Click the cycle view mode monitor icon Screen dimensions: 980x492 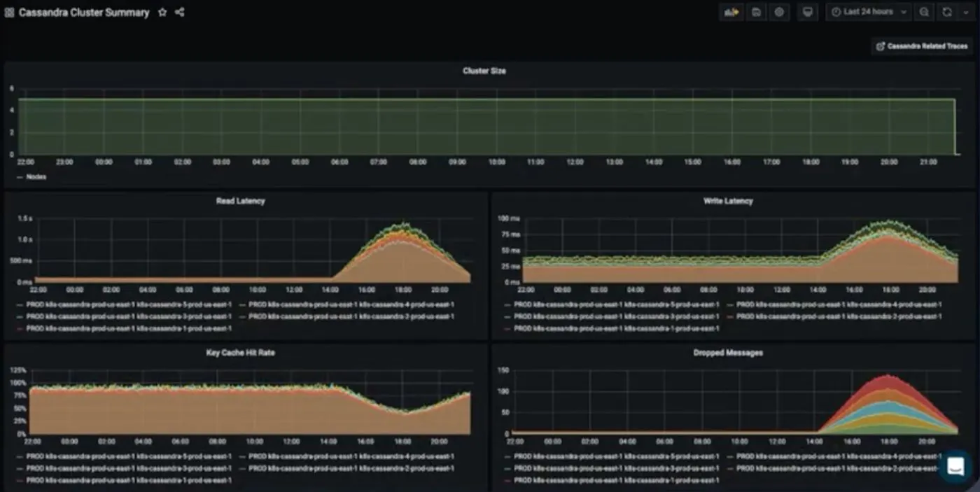(x=808, y=12)
